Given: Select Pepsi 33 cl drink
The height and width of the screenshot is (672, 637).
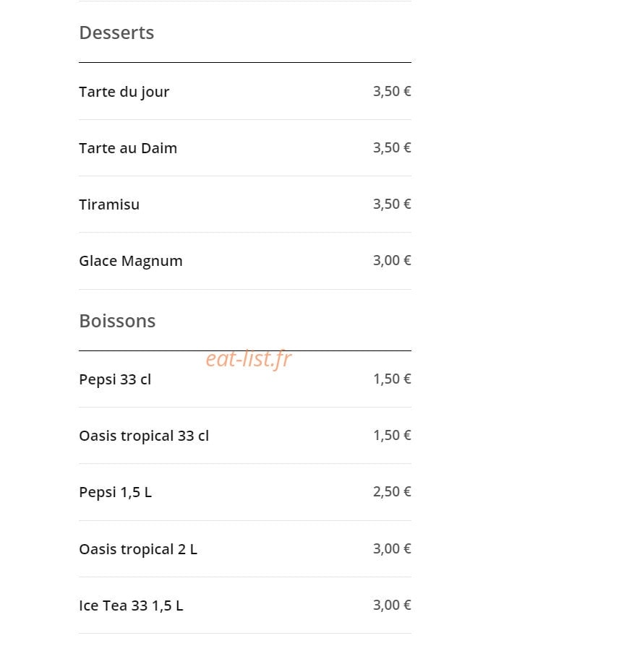Looking at the screenshot, I should 115,379.
